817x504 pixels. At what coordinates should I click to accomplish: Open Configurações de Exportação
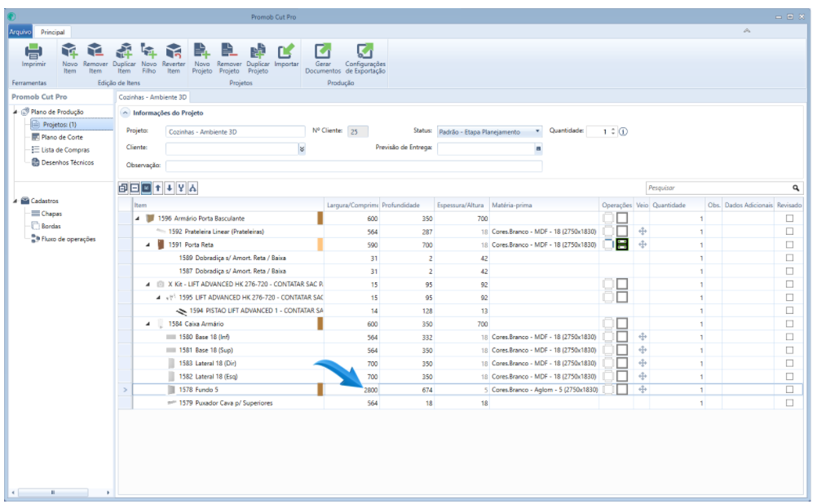[365, 52]
